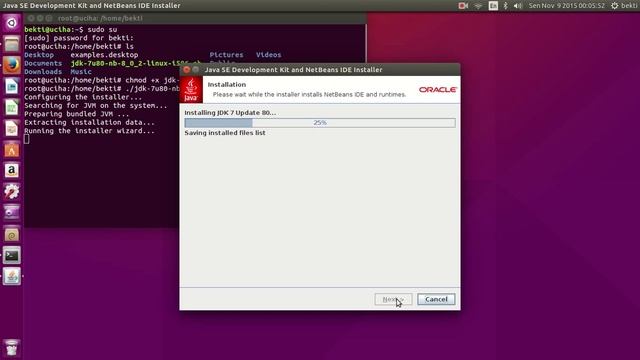The height and width of the screenshot is (360, 640).
Task: Click the installer window title bar
Action: [320, 70]
